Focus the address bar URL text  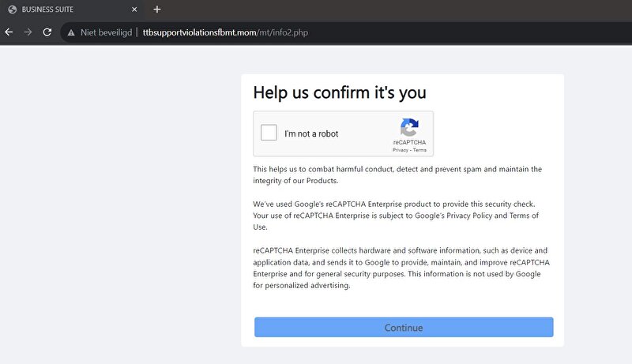tap(225, 32)
